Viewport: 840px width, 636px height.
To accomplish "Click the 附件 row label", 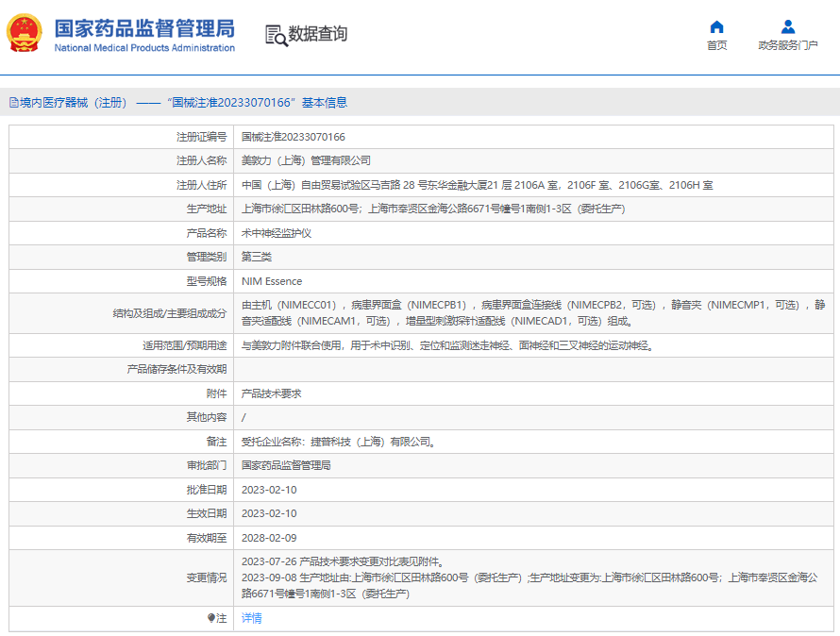I will (x=216, y=393).
